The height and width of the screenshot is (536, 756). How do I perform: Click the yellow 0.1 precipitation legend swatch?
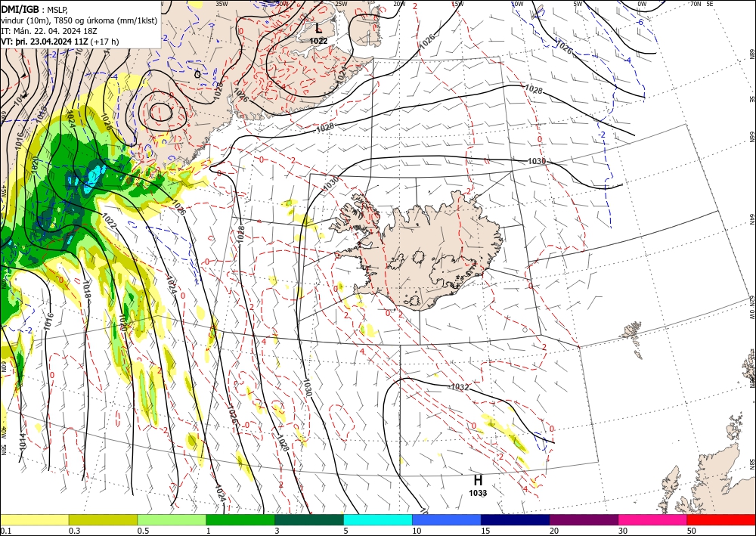34,519
